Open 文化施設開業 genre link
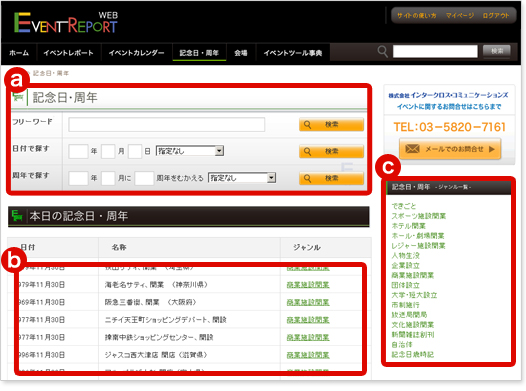The image size is (526, 391). (413, 325)
